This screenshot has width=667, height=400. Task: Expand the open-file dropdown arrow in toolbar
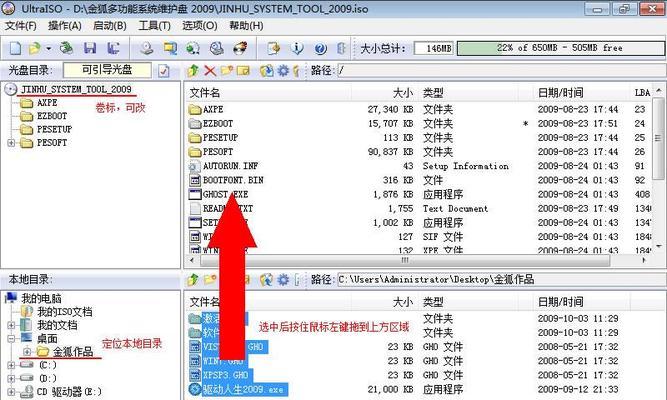coord(48,49)
